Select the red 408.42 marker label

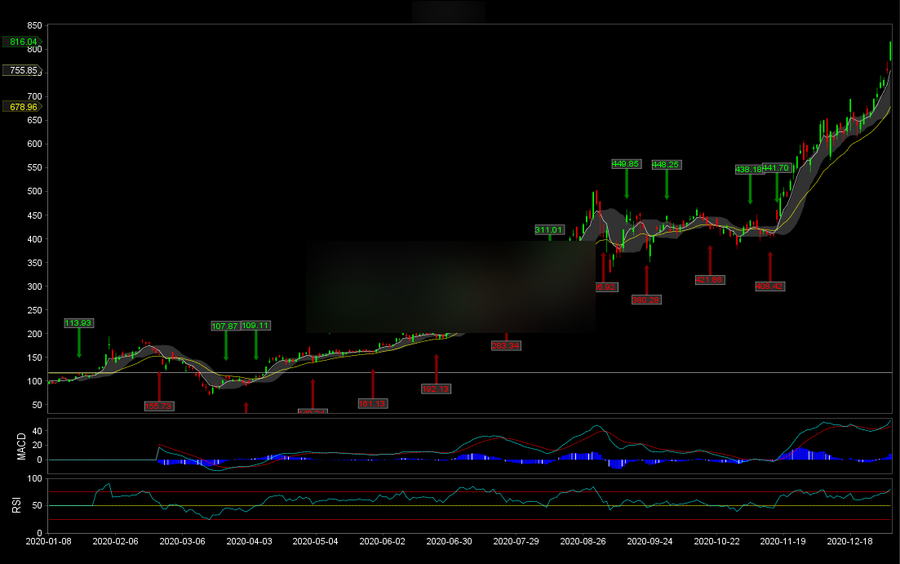pos(769,286)
